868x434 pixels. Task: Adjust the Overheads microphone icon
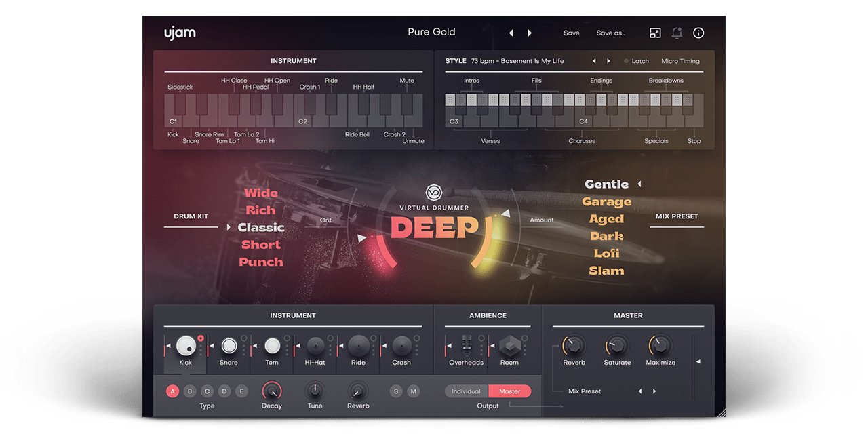[465, 345]
